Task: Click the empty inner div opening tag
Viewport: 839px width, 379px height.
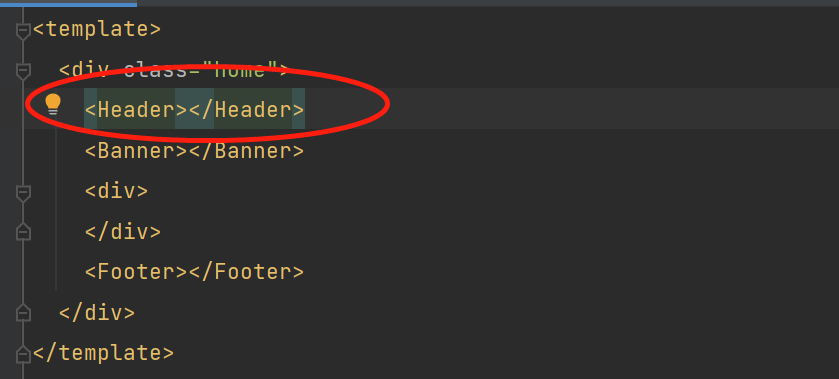Action: point(116,191)
